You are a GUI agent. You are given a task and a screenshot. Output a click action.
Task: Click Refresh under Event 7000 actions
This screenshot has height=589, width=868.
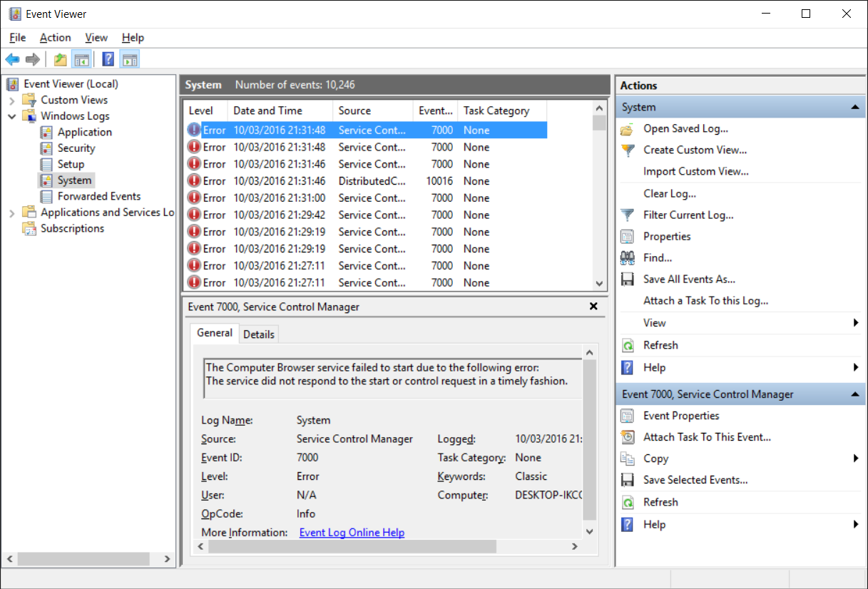coord(660,502)
